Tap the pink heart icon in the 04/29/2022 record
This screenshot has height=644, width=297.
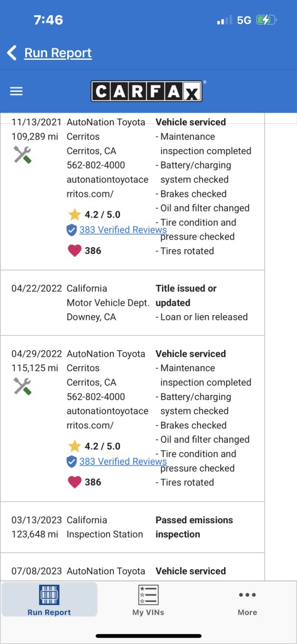[x=74, y=482]
